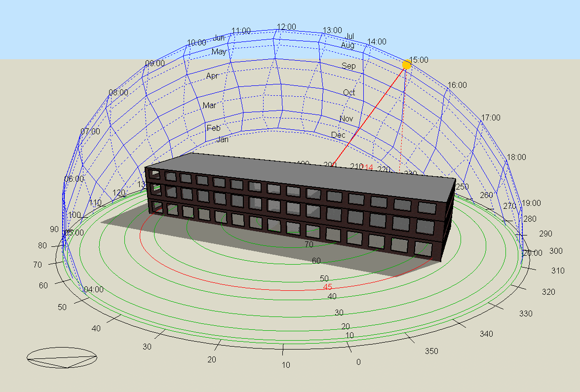Select the 04:00 hour label
580x392 pixels.
click(94, 289)
